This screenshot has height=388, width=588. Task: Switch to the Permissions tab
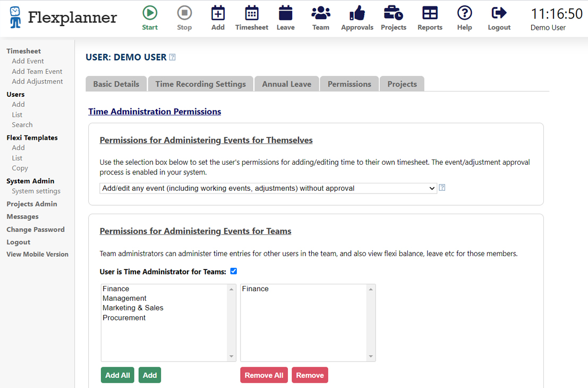click(349, 84)
